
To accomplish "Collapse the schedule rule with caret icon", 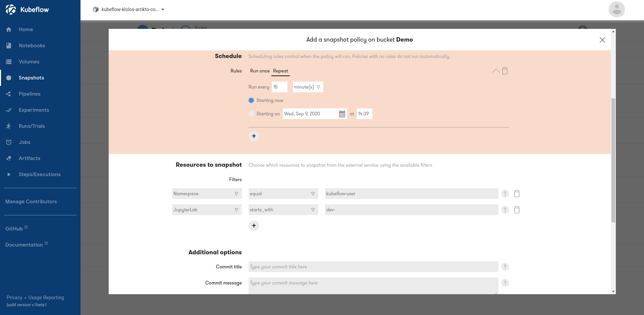I will [496, 71].
